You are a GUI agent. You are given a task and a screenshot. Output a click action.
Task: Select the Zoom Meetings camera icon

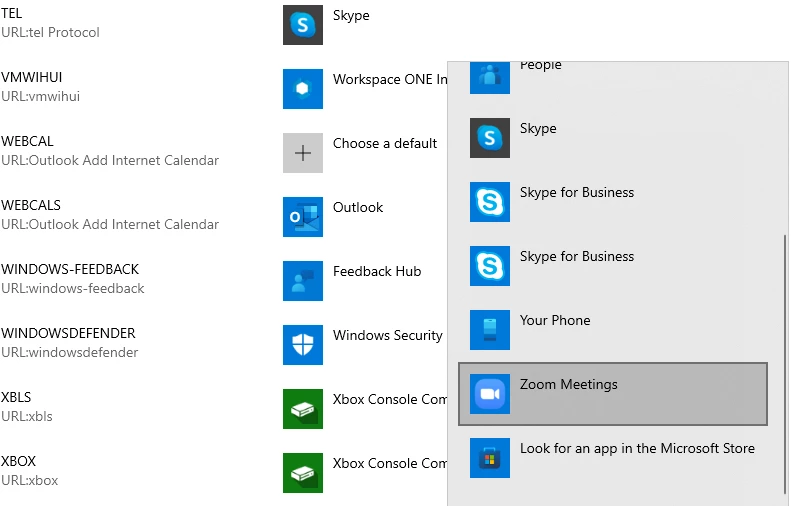[490, 395]
